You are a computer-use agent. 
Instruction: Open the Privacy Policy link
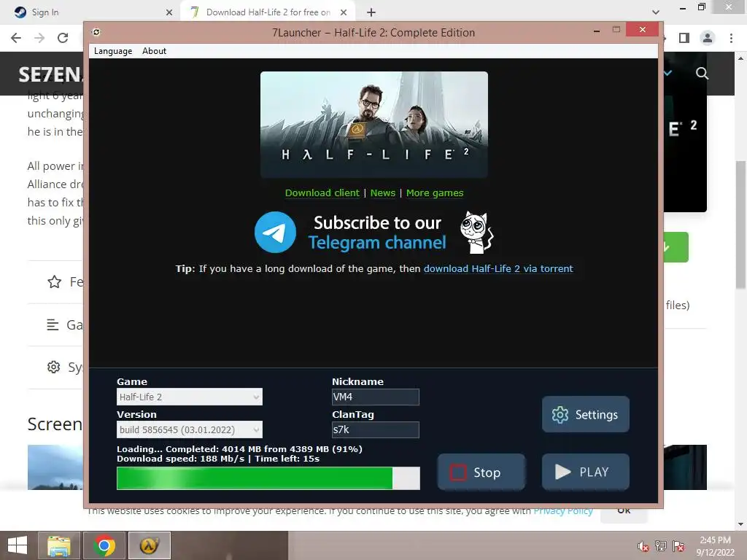563,513
